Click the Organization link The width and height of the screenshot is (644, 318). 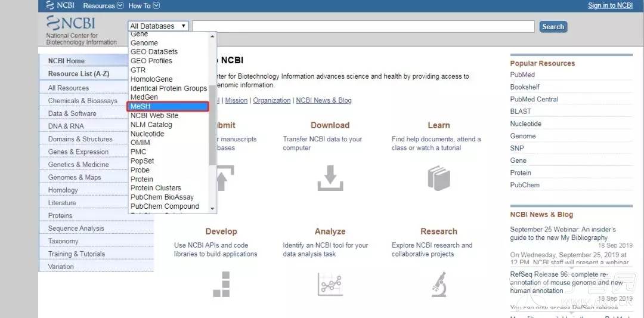click(271, 100)
